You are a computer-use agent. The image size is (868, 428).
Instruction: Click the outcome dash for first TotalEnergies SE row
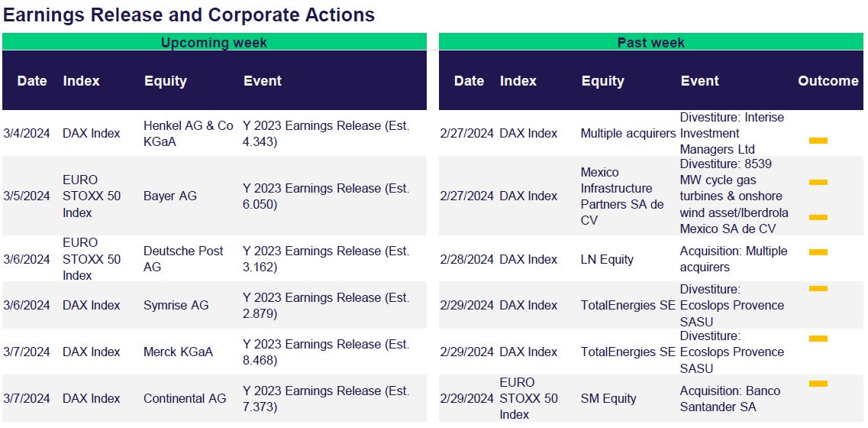coord(818,289)
